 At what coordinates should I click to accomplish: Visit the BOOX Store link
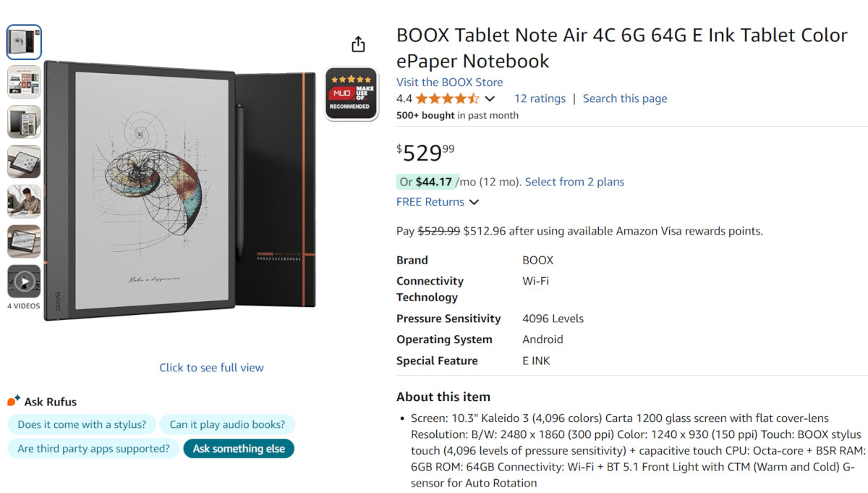(x=449, y=82)
